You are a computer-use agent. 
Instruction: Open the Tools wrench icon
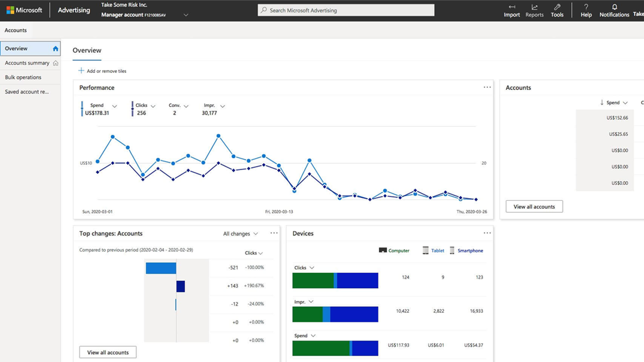[557, 7]
